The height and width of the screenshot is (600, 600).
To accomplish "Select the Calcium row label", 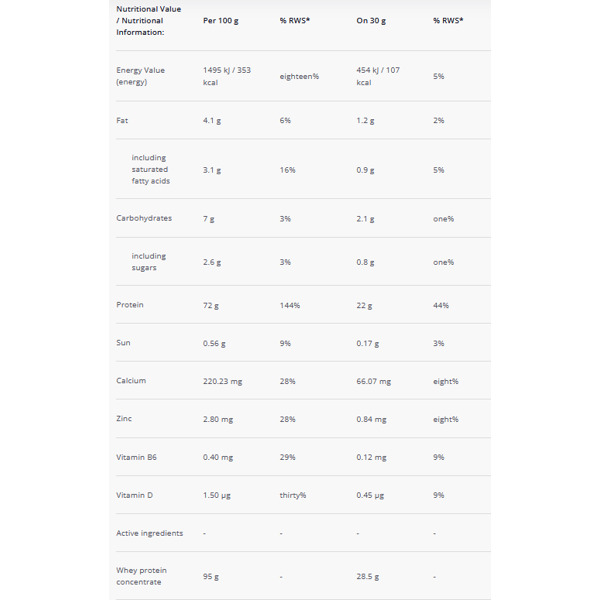I will tap(131, 381).
